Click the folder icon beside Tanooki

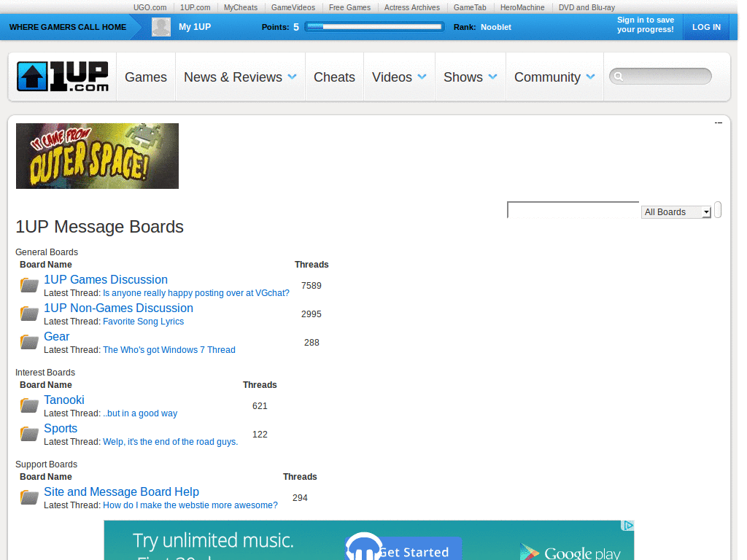coord(29,405)
